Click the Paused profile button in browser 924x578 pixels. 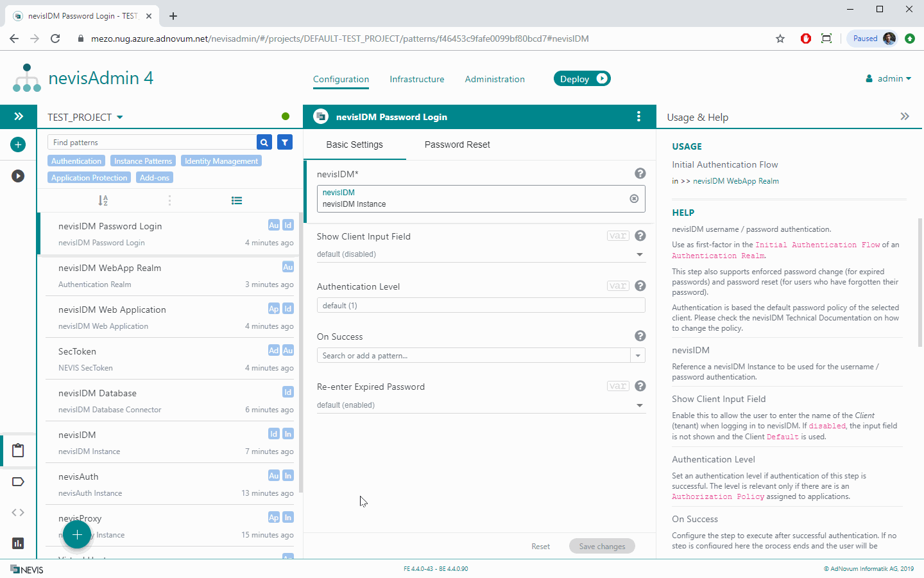point(873,39)
